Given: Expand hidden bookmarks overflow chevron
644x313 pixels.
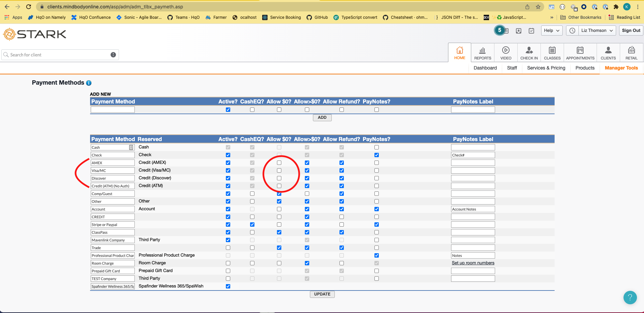Looking at the screenshot, I should [x=552, y=17].
